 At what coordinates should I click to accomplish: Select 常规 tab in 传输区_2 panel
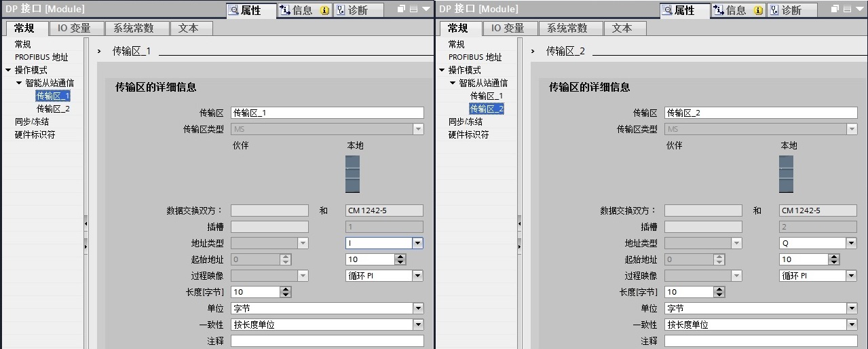click(458, 28)
